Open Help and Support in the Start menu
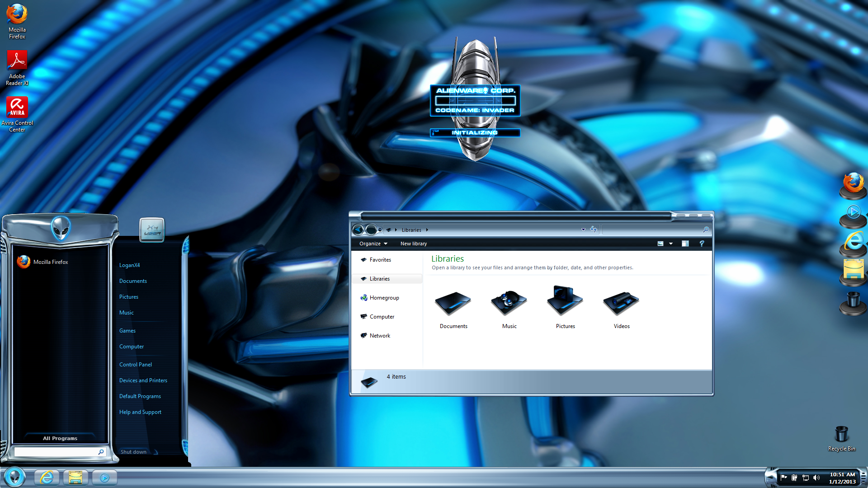This screenshot has height=488, width=868. (140, 412)
